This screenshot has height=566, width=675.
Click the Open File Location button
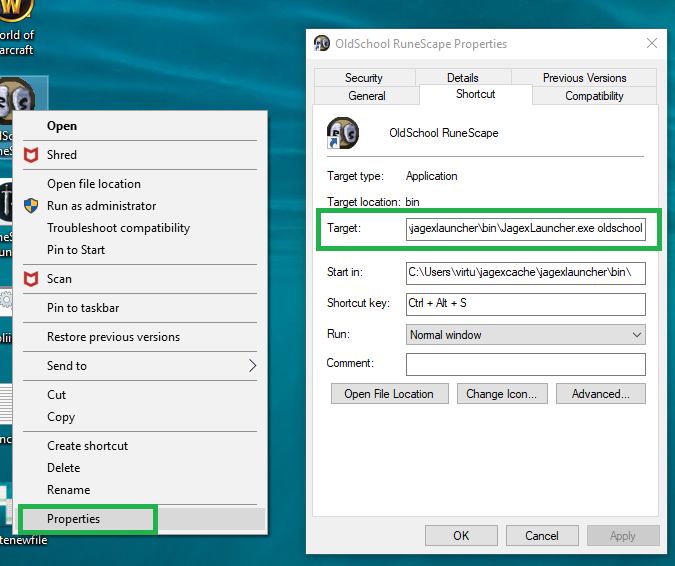pos(389,394)
